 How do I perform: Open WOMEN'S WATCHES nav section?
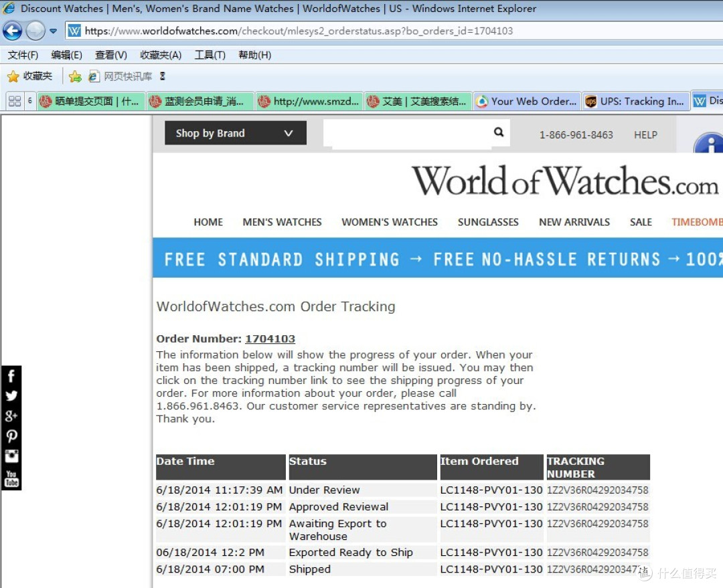390,222
